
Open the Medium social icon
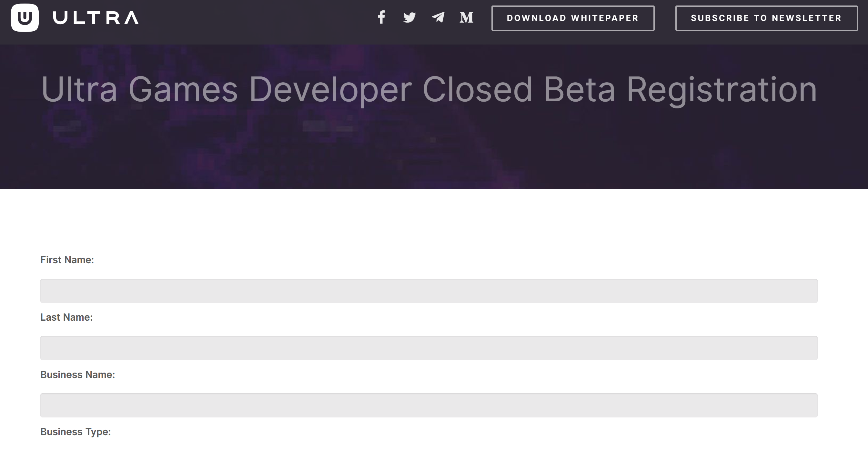pyautogui.click(x=467, y=17)
